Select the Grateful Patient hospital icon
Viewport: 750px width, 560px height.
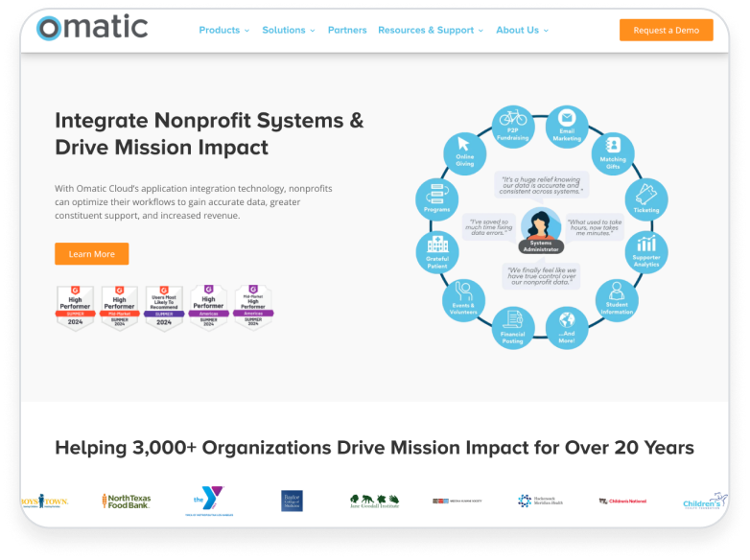click(437, 252)
